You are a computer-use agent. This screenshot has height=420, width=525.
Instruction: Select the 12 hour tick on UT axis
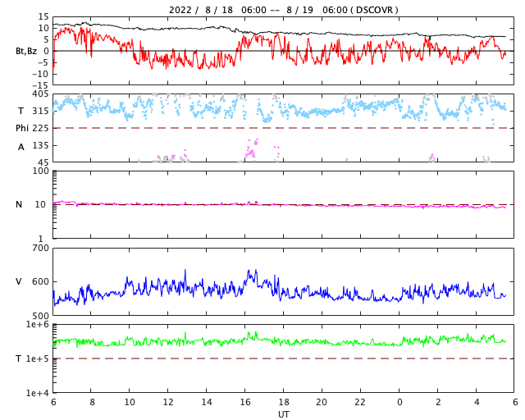168,402
